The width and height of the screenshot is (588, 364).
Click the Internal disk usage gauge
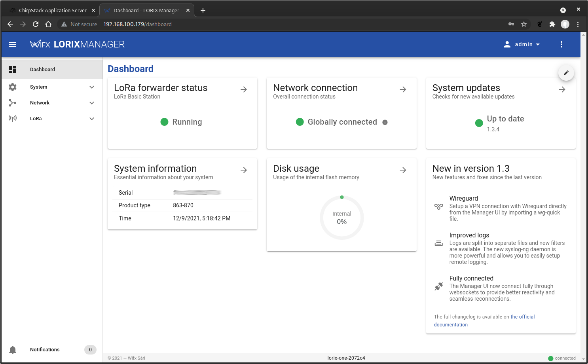tap(342, 218)
